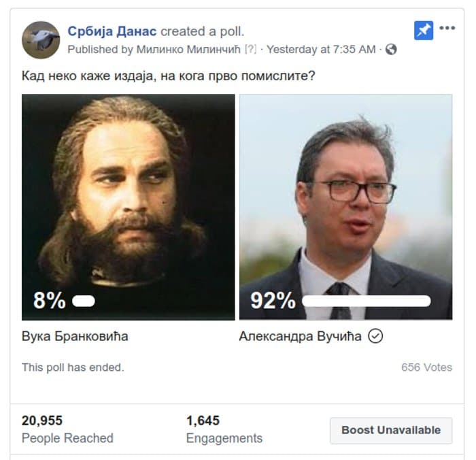Click the Boost Unavailable button
Viewport: 476px width, 460px height.
(x=390, y=430)
